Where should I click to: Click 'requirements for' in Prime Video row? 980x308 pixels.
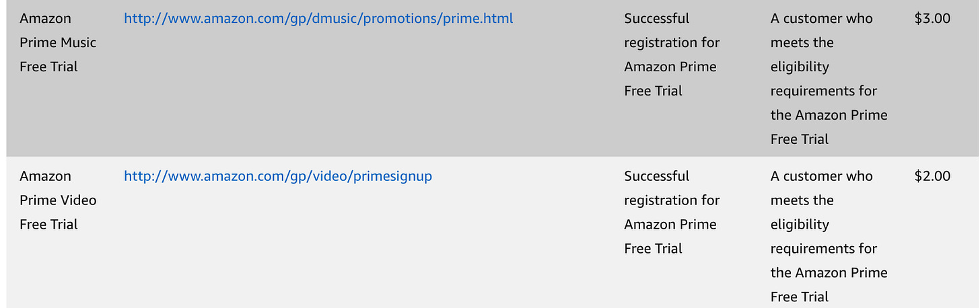coord(824,248)
